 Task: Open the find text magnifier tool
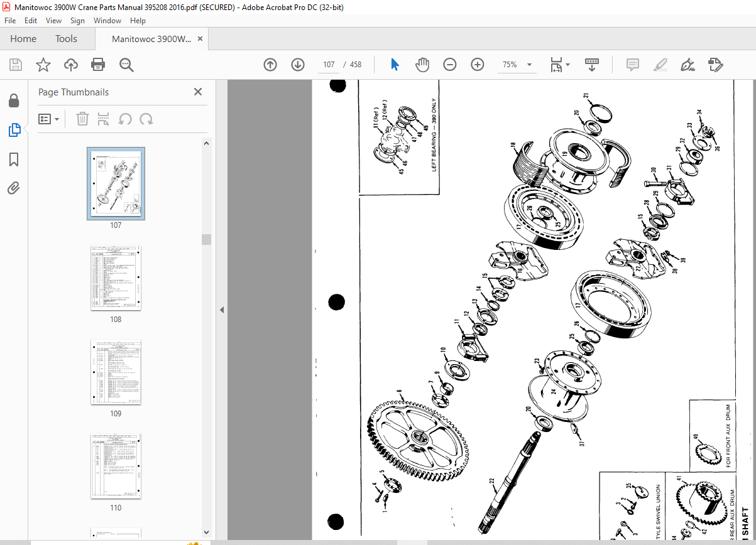[126, 65]
